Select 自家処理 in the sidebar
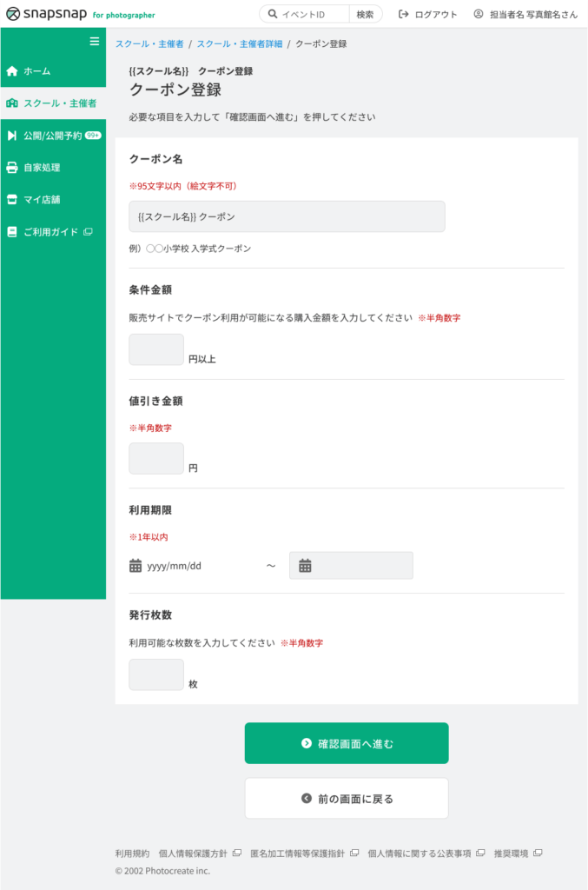Screen dimensions: 588x890 coord(42,168)
